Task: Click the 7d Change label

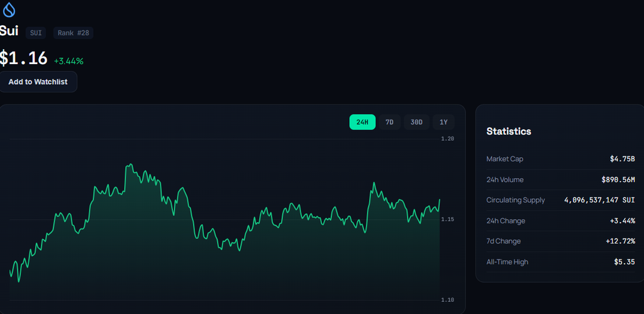Action: tap(504, 241)
